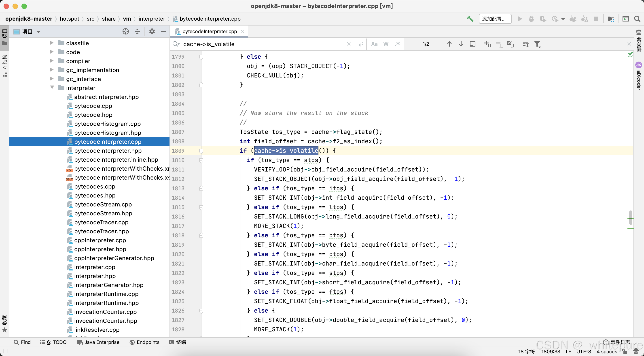Click Search Everywhere magnifier icon
Image resolution: width=644 pixels, height=356 pixels.
pyautogui.click(x=637, y=19)
